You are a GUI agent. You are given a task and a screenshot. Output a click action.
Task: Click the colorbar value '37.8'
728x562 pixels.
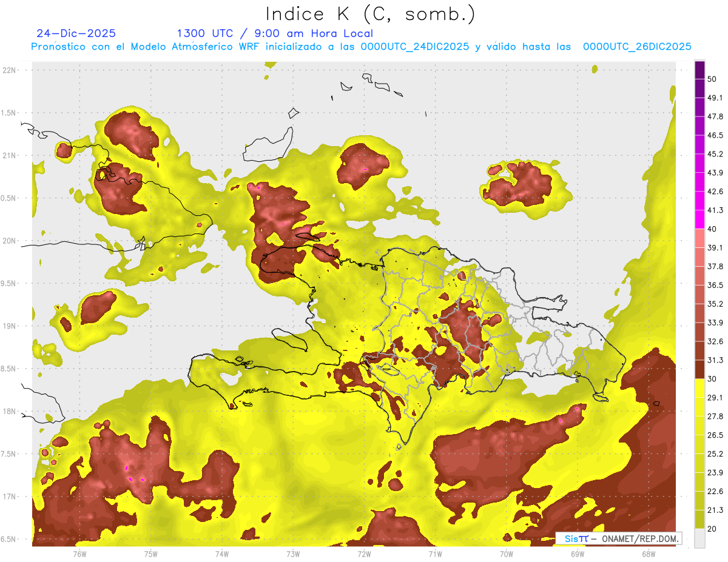[715, 266]
